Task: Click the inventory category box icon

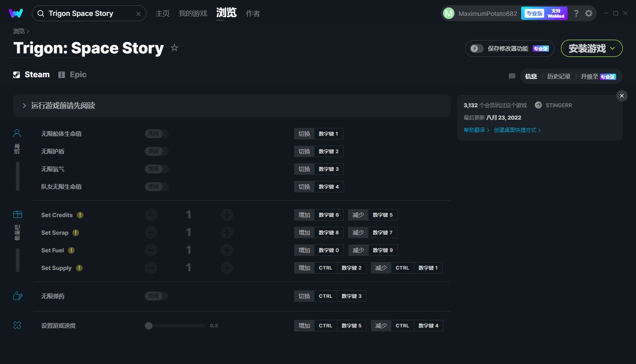Action: [x=17, y=214]
